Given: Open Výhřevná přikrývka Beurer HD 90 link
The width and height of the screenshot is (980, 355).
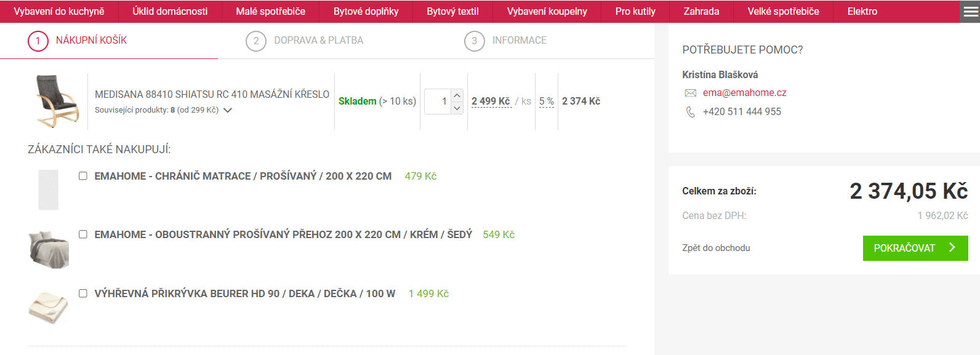Looking at the screenshot, I should (x=245, y=293).
